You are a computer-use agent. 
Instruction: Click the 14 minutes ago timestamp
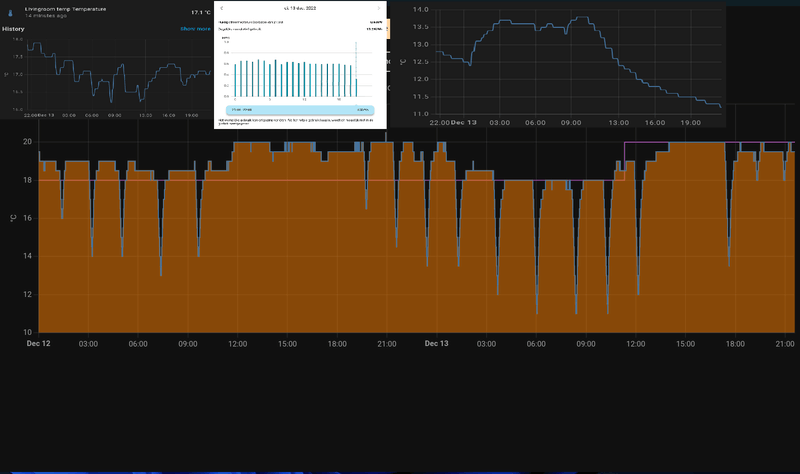click(x=45, y=16)
